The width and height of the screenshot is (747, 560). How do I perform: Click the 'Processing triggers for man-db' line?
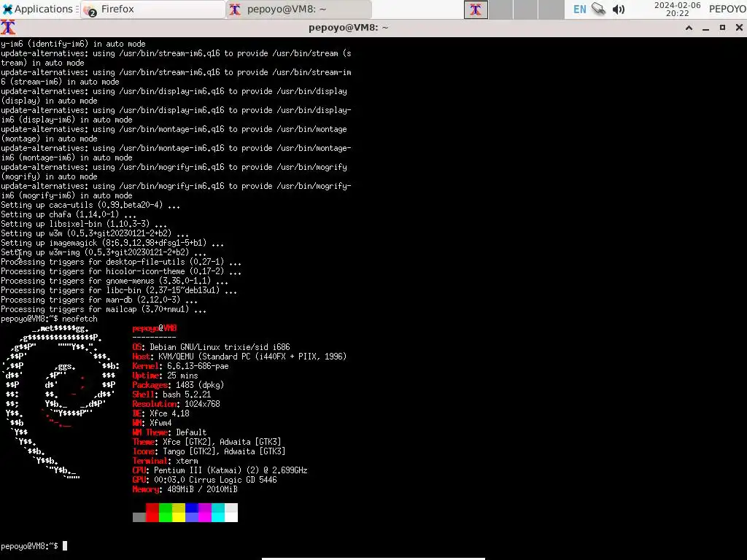click(x=99, y=300)
